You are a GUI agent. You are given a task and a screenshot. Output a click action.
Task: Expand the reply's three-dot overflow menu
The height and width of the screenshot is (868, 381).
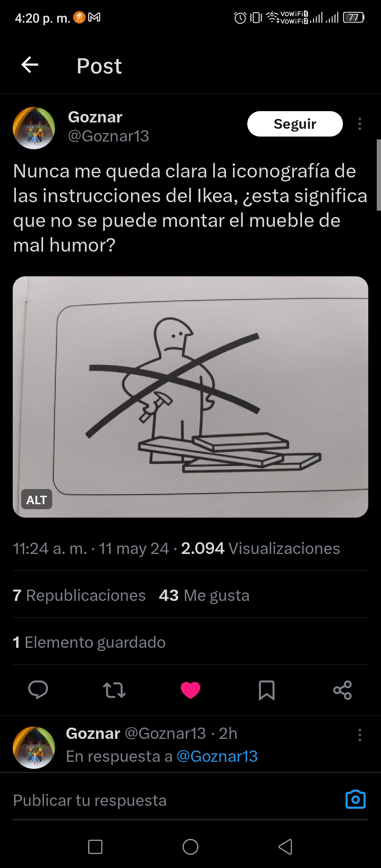click(x=359, y=735)
